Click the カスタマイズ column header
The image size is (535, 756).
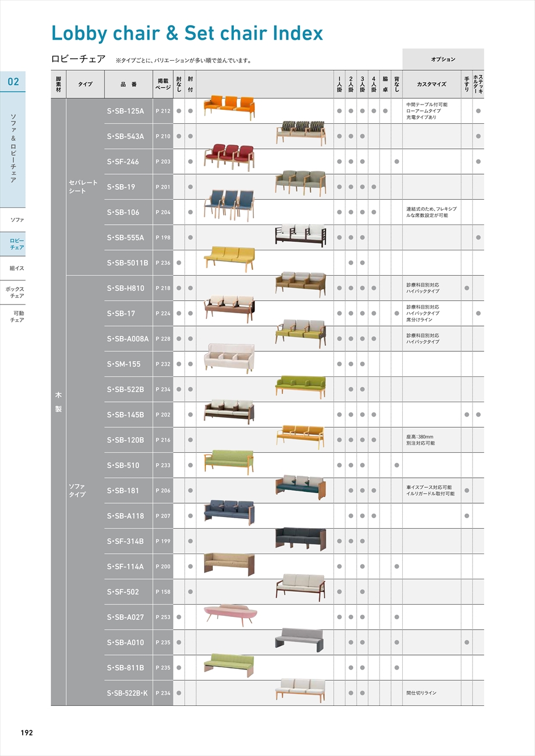click(432, 84)
